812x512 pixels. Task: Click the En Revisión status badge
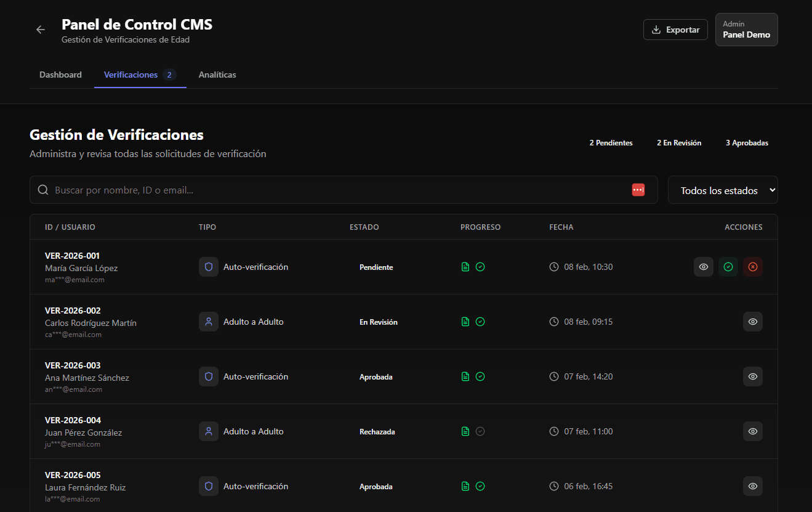click(x=379, y=322)
